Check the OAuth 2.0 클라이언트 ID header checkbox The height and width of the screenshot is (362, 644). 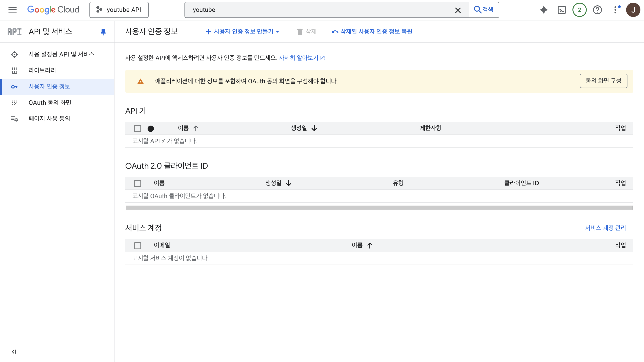click(x=138, y=183)
